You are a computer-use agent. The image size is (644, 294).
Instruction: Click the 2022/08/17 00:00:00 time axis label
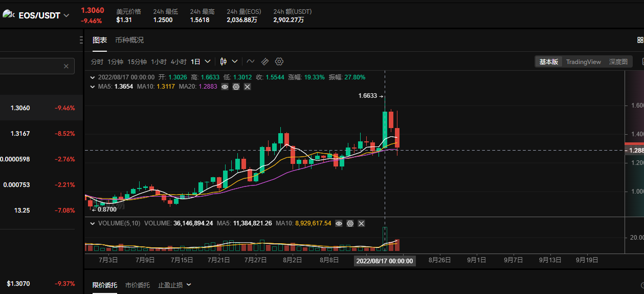click(x=385, y=261)
